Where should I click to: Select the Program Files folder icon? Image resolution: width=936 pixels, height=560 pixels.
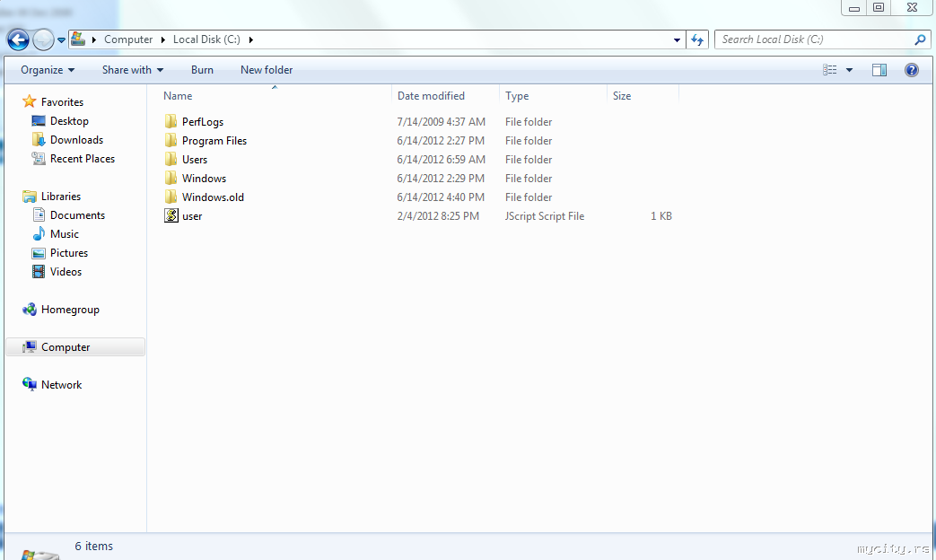coord(171,140)
